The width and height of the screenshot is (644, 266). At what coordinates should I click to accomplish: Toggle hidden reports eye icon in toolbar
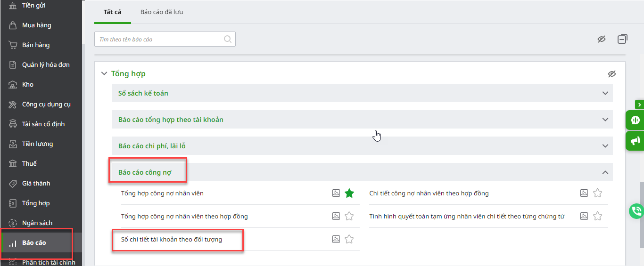pos(602,39)
